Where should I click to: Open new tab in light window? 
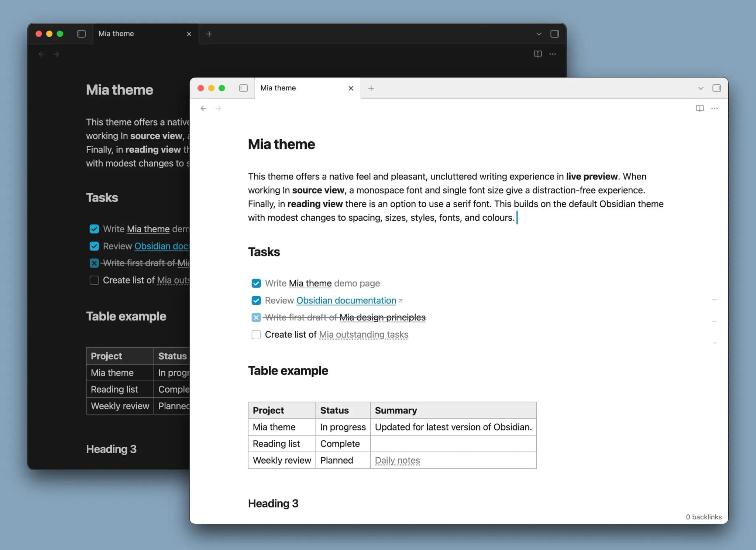click(x=371, y=88)
